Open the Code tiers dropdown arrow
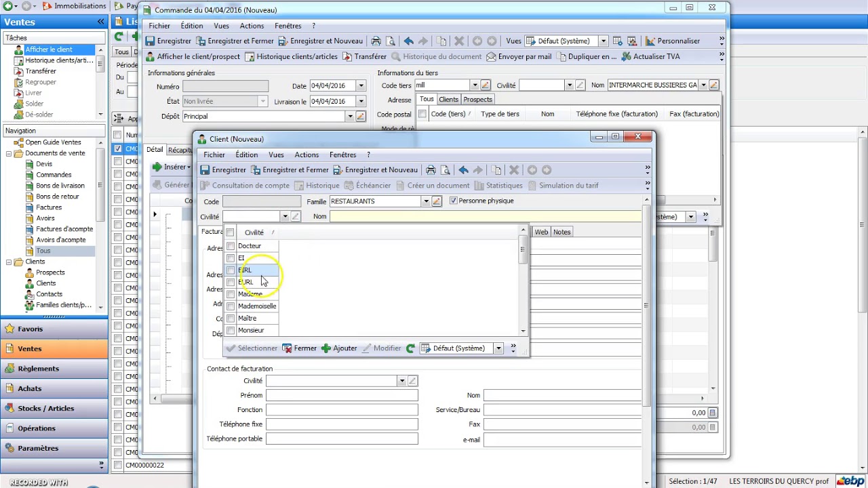Screen dimensions: 868x488 coord(474,85)
